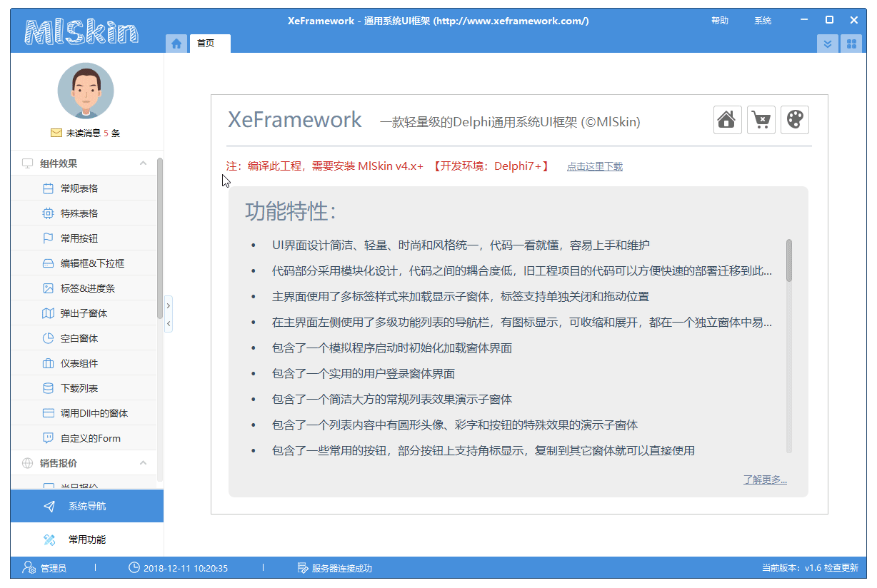
Task: Click the clock time 2018-12-11 10:20:35
Action: coord(179,568)
